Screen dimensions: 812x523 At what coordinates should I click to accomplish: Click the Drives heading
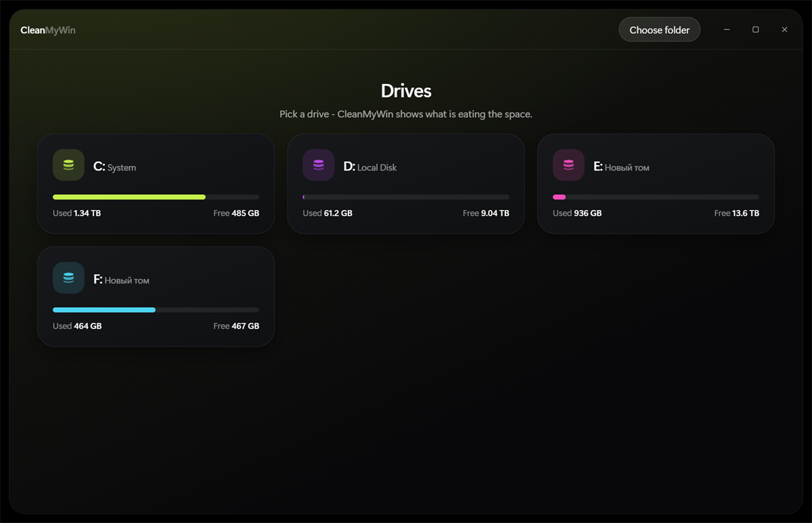pos(406,91)
